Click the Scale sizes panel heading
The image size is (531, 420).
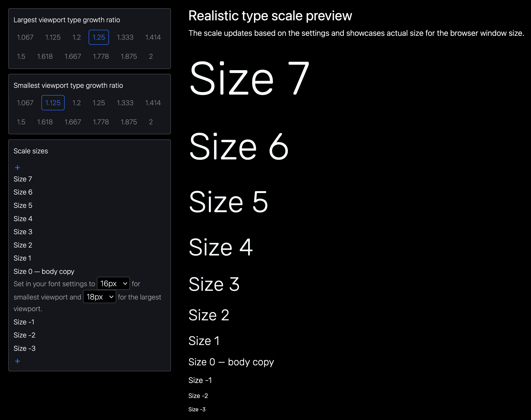(x=31, y=151)
